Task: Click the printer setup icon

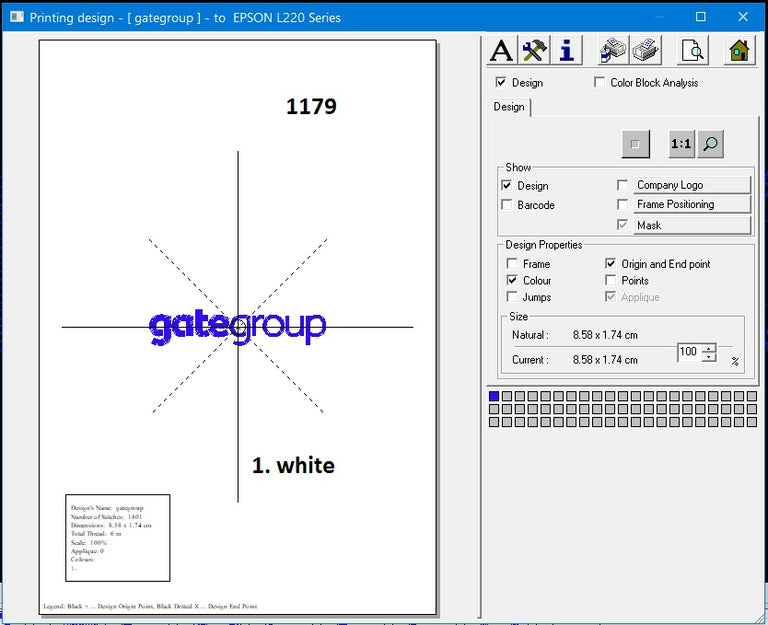Action: [613, 49]
